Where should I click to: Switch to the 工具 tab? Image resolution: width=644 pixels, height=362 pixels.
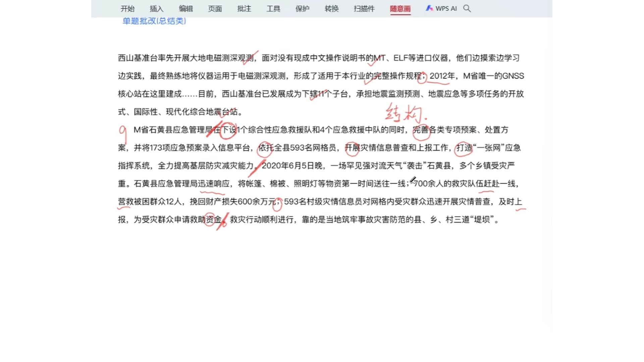coord(273,9)
